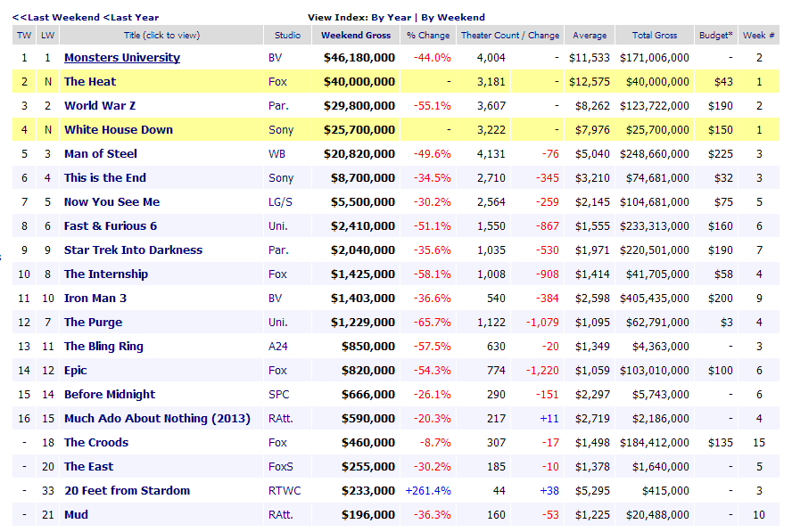
Task: Open Star Trek Into Darkness page
Action: 133,250
